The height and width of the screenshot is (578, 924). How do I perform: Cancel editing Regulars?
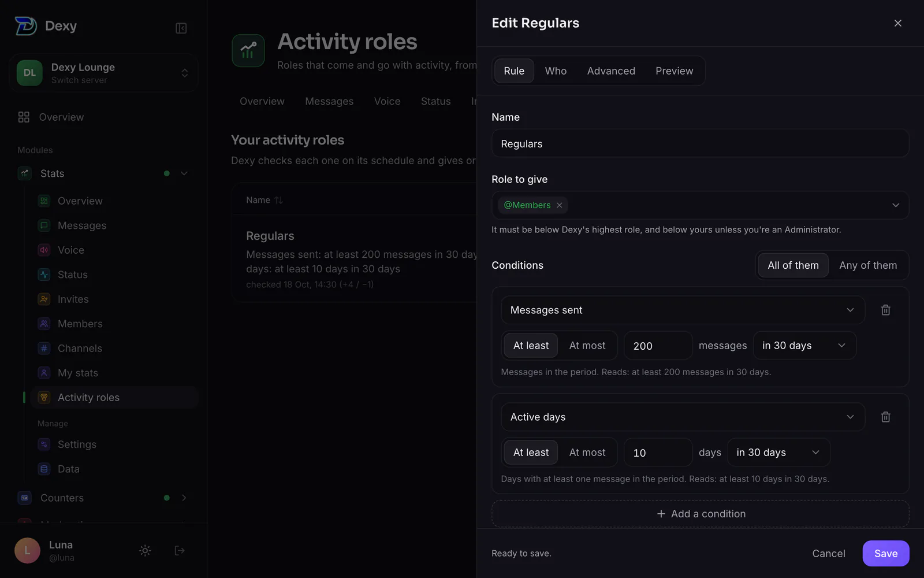click(x=828, y=554)
